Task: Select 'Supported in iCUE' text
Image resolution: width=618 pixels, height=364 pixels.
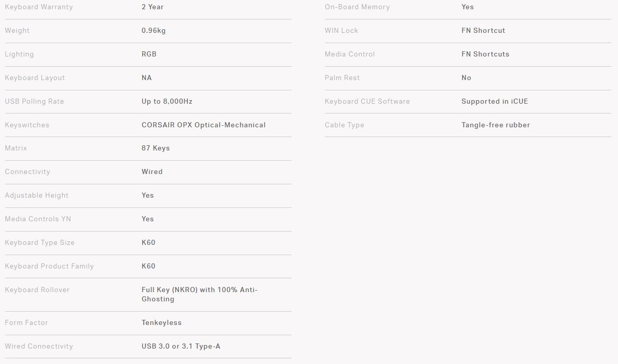Action: pos(494,102)
